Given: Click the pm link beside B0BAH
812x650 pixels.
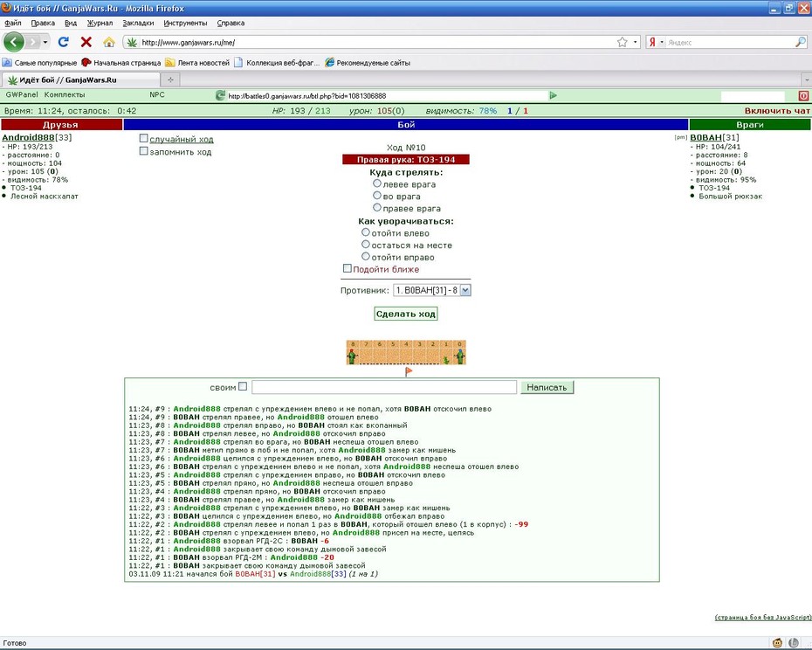Looking at the screenshot, I should tap(681, 137).
